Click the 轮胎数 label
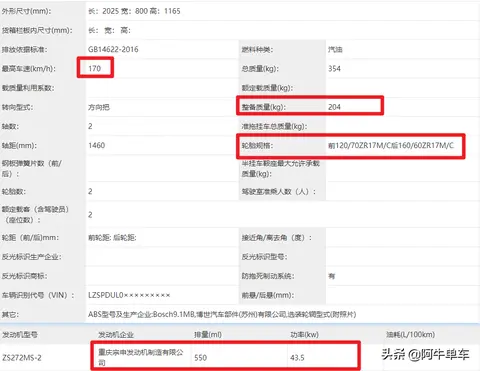Image resolution: width=480 pixels, height=371 pixels. coord(14,192)
